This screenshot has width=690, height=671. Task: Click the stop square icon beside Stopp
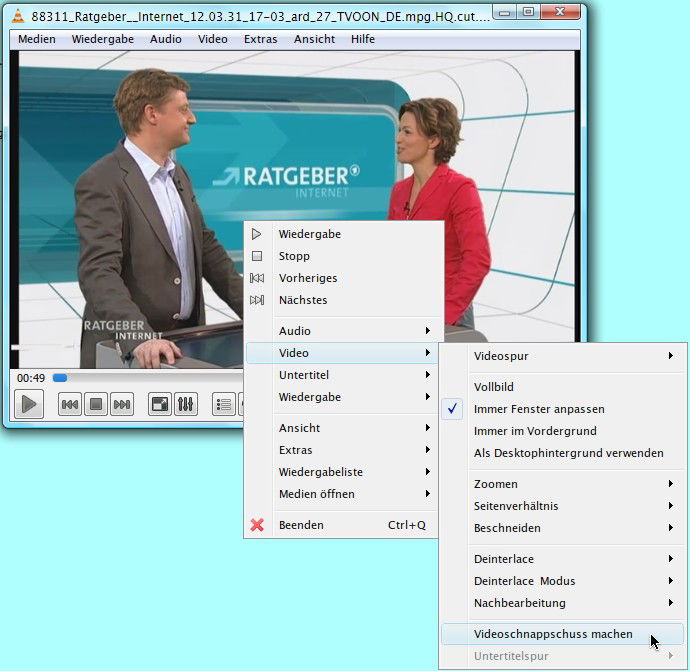tap(257, 256)
